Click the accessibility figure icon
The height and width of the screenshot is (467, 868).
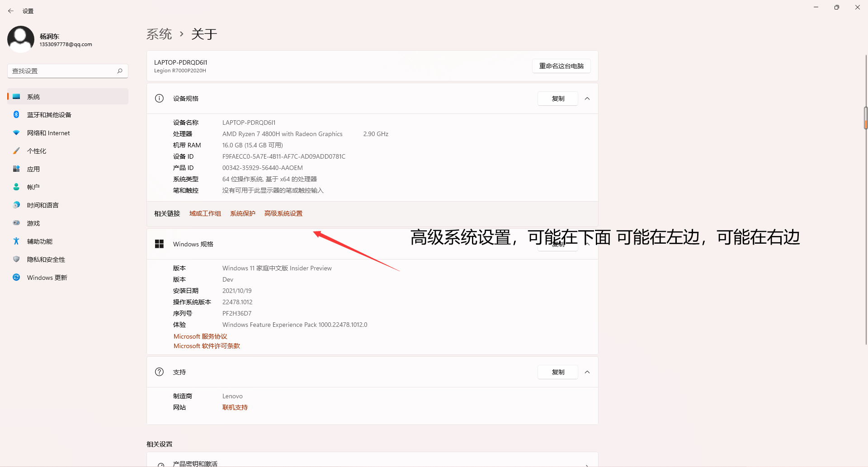click(x=16, y=241)
